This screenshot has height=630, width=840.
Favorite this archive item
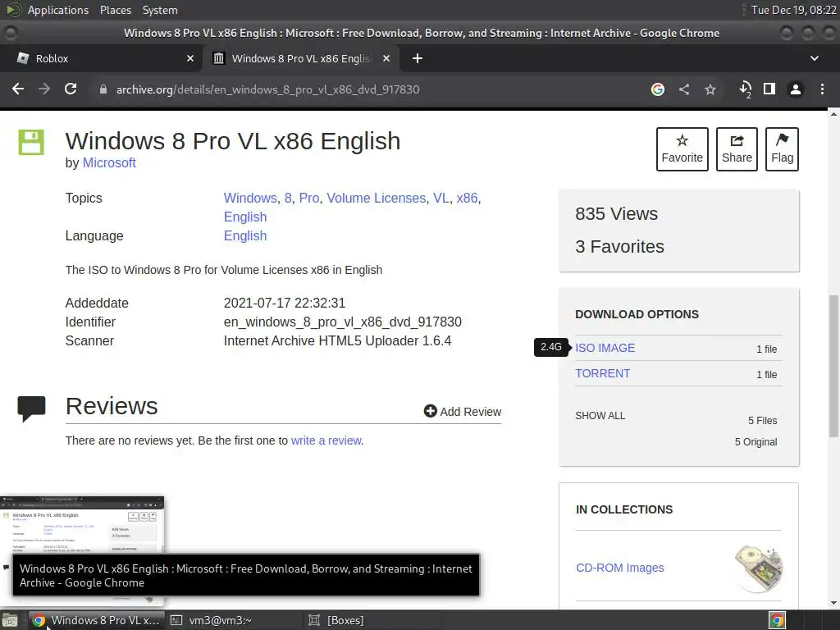click(682, 149)
